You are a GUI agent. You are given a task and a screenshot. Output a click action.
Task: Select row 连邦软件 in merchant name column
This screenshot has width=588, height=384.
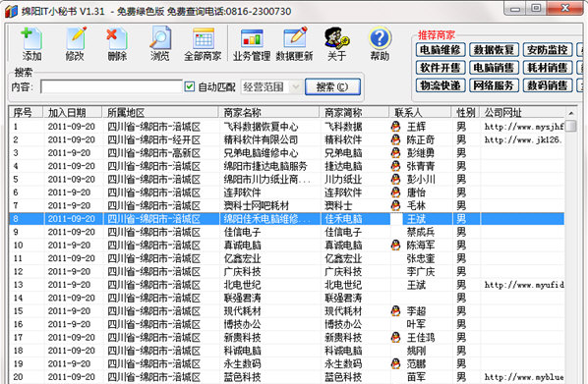click(x=242, y=192)
